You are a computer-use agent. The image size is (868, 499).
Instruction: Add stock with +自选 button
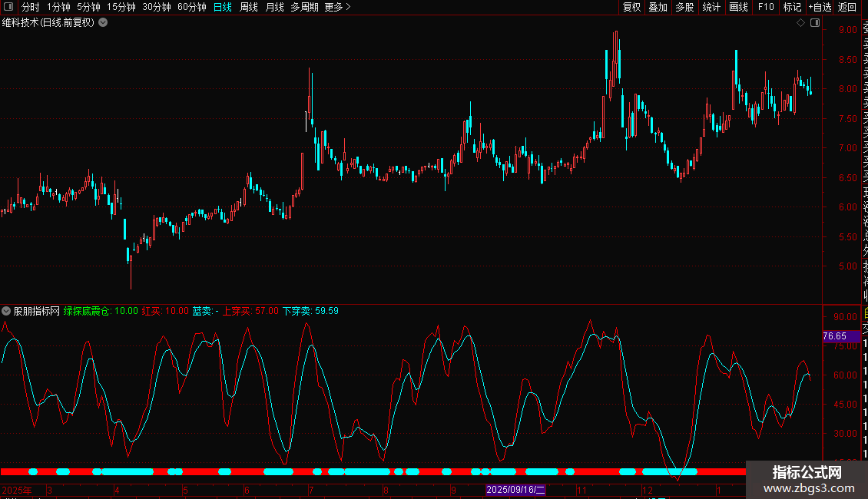click(820, 7)
